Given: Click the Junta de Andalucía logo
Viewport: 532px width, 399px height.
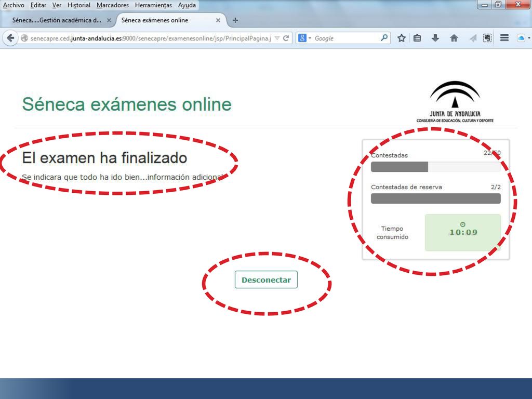Looking at the screenshot, I should click(455, 101).
